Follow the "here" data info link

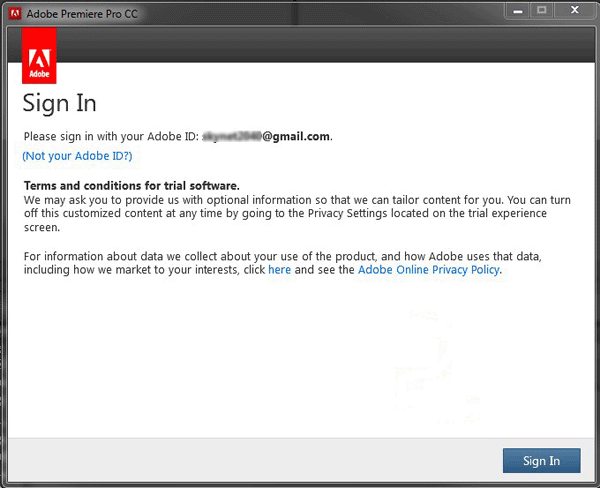coord(279,270)
